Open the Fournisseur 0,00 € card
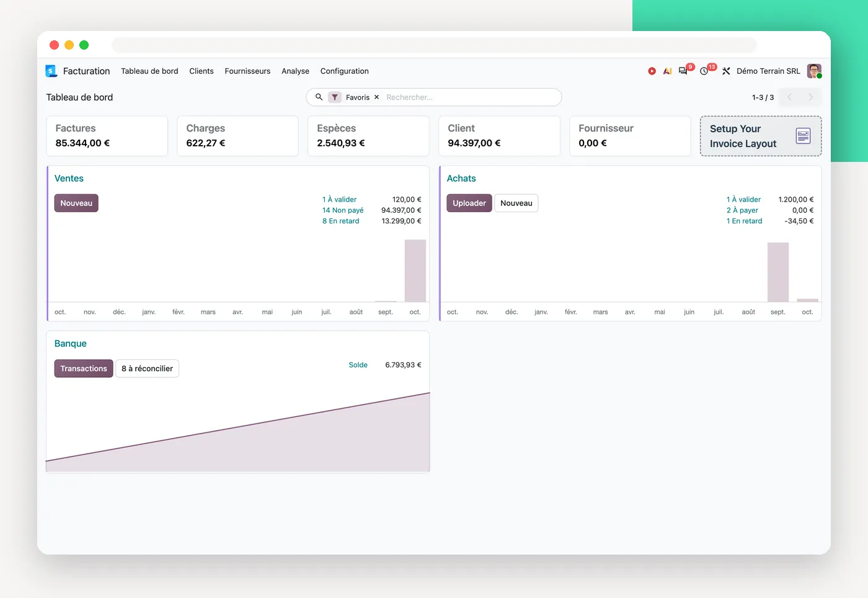The image size is (868, 598). tap(631, 136)
